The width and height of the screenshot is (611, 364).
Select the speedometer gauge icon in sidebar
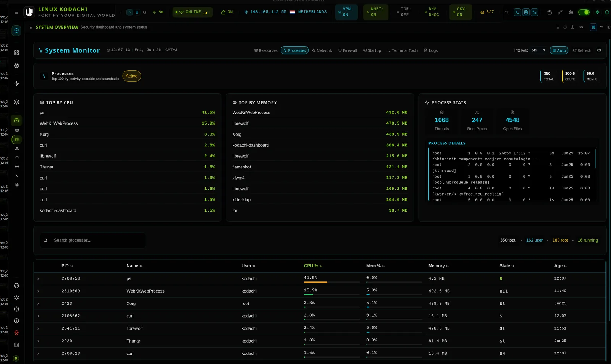16,120
